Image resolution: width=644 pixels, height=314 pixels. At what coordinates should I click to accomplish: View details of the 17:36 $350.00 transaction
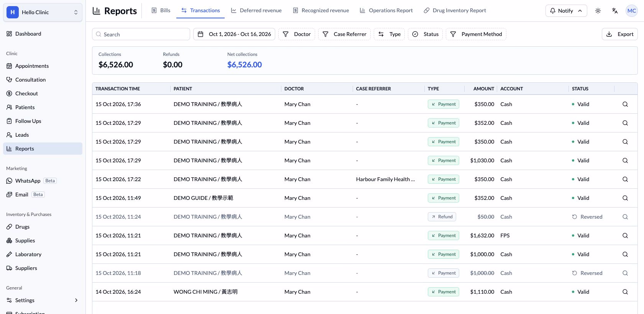(x=625, y=104)
